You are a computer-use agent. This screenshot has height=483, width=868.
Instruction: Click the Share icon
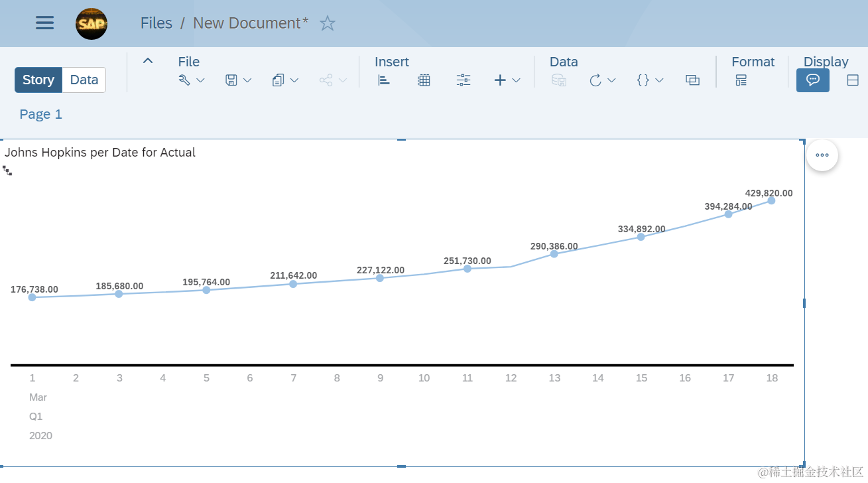[x=326, y=80]
